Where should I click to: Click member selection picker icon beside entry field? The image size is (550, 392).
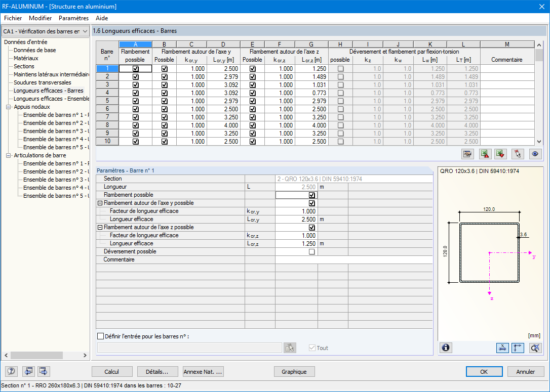click(290, 347)
